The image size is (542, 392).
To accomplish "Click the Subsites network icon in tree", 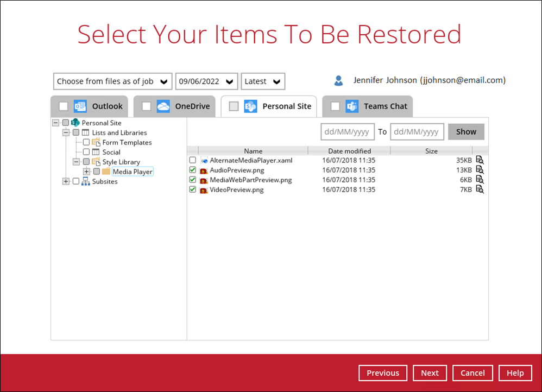I will (85, 181).
